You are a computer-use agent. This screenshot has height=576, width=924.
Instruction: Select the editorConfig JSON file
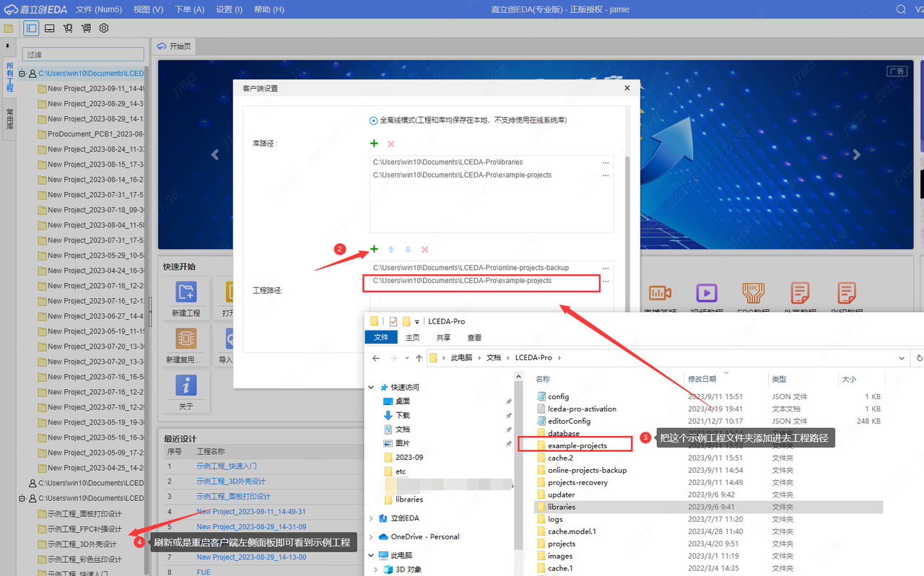point(569,421)
